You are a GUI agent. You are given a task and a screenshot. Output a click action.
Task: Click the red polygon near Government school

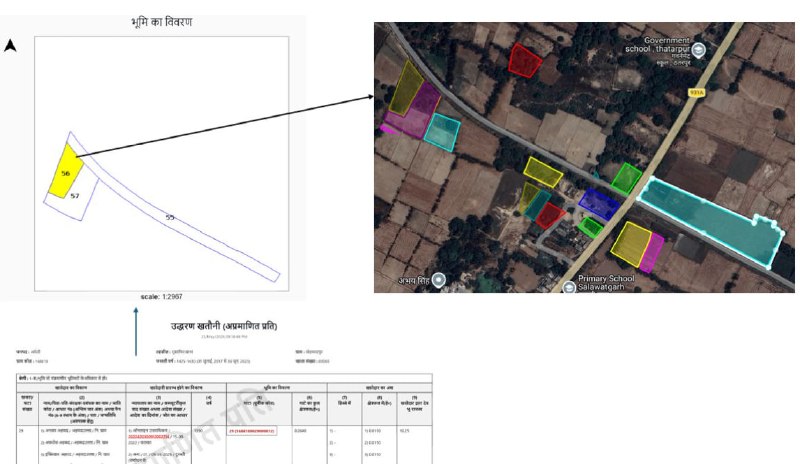click(x=524, y=61)
